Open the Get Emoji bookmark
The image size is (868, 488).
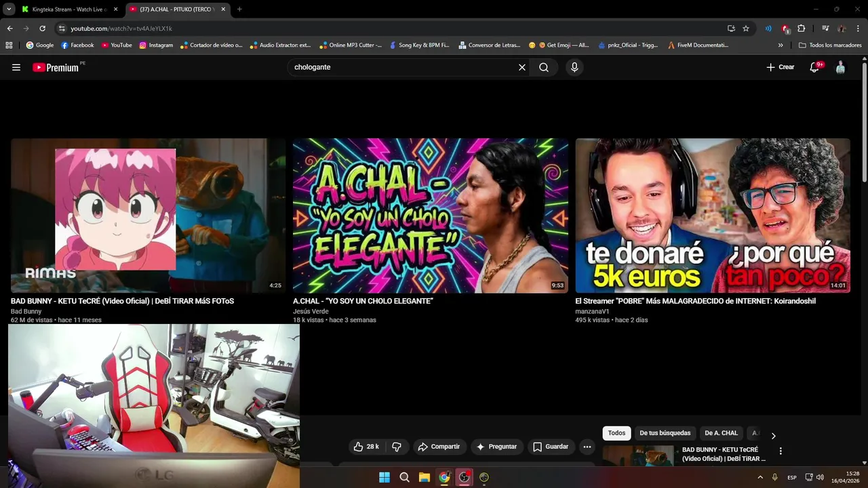pos(559,45)
